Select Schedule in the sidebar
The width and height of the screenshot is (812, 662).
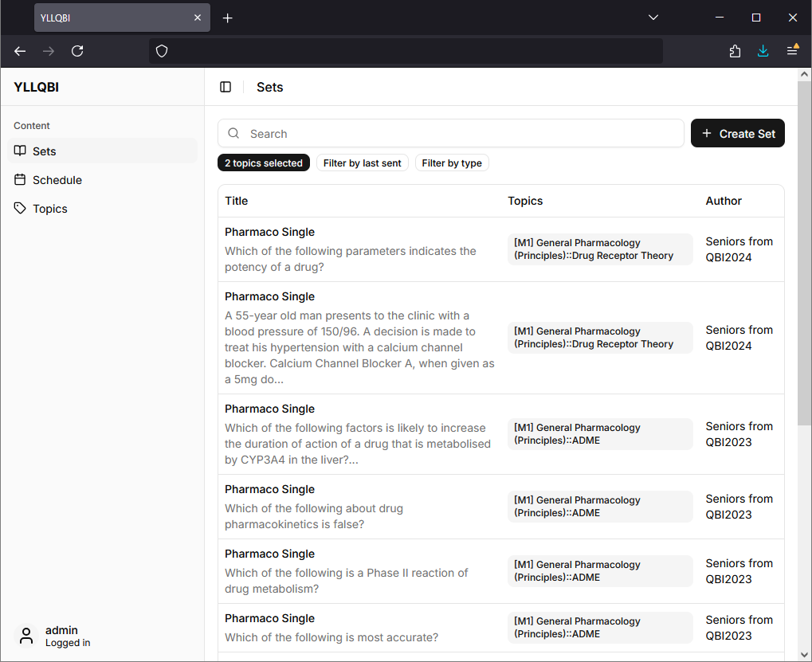pyautogui.click(x=56, y=179)
